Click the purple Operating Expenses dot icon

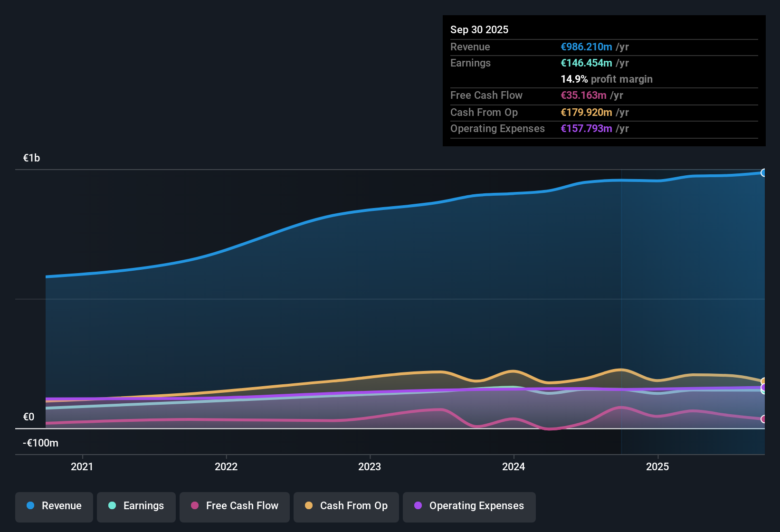click(x=418, y=506)
